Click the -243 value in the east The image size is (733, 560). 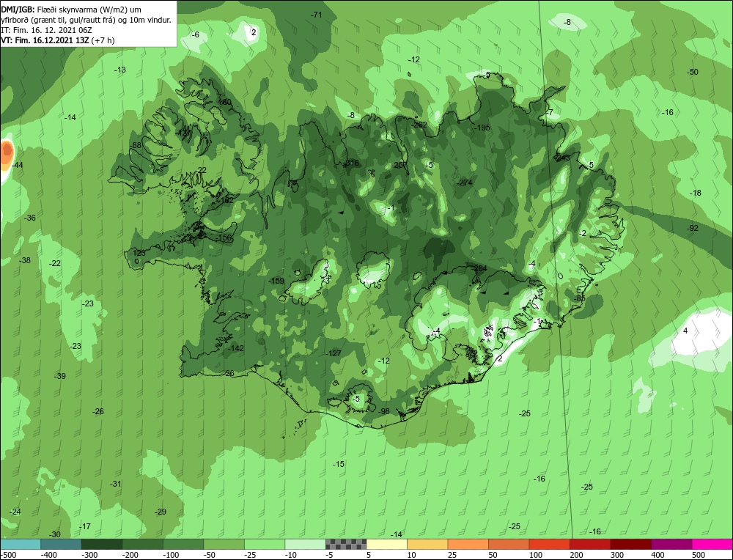[x=562, y=158]
